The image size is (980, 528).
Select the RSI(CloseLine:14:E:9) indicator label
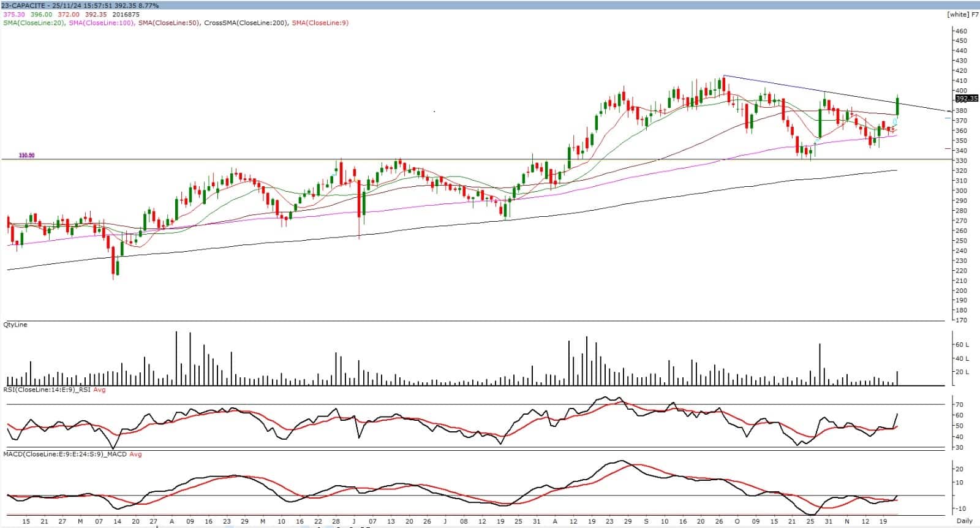[x=47, y=390]
